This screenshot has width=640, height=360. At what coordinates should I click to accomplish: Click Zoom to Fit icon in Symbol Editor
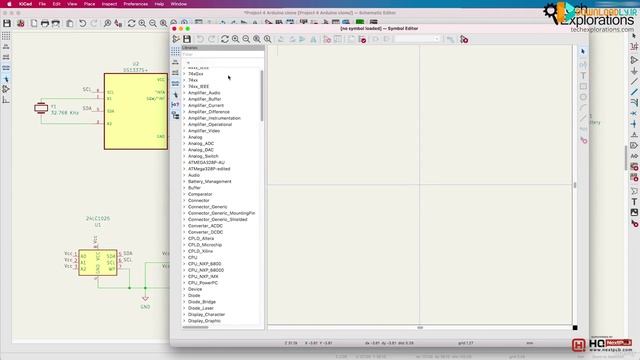pyautogui.click(x=257, y=39)
